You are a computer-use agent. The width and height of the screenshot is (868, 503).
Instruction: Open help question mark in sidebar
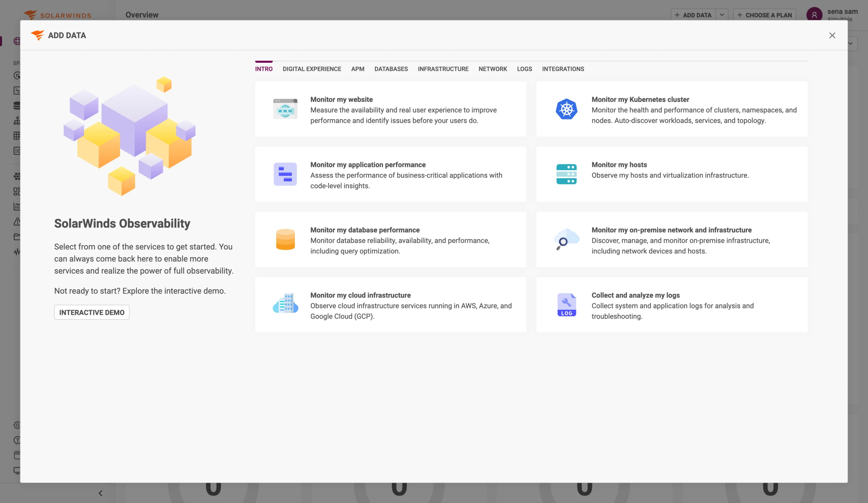pyautogui.click(x=17, y=440)
